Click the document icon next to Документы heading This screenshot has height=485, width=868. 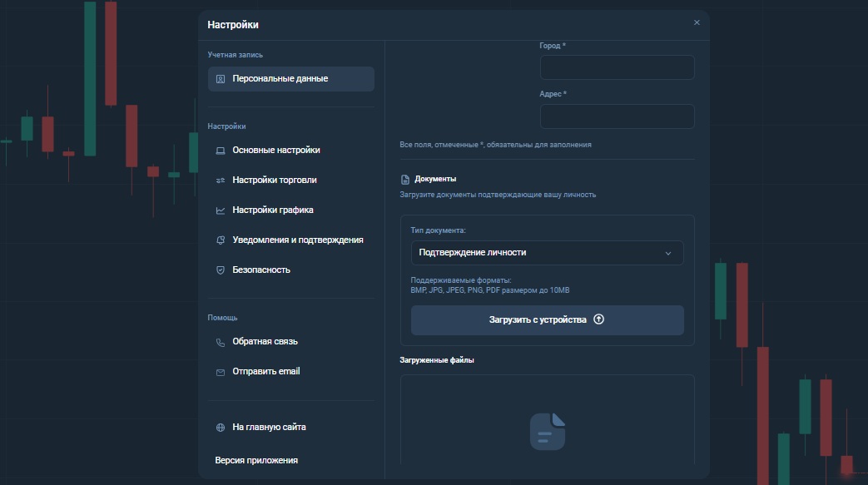[407, 178]
